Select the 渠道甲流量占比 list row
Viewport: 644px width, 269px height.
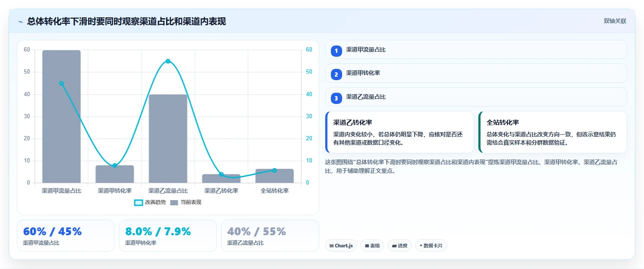coord(476,49)
